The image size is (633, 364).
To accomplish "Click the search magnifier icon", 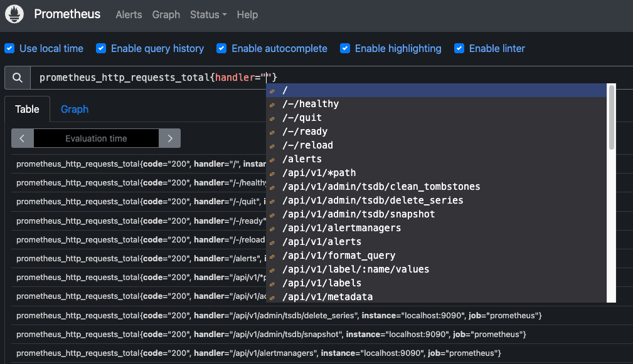I will tap(17, 77).
